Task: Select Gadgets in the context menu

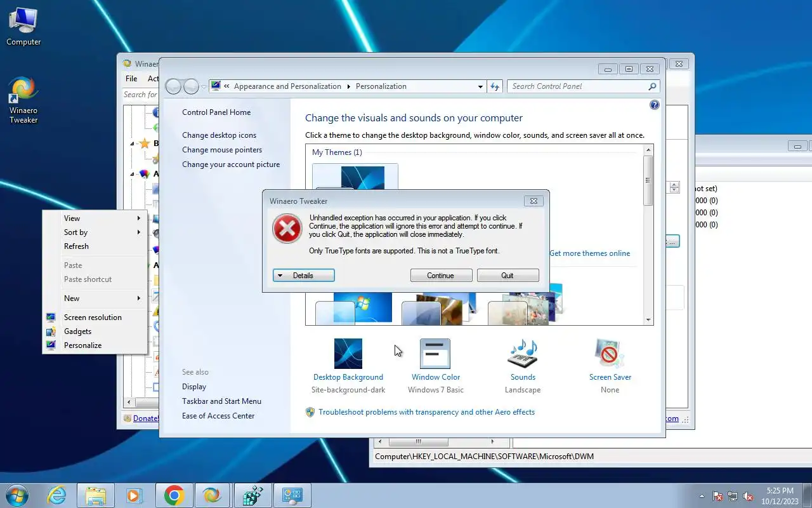Action: point(95,331)
